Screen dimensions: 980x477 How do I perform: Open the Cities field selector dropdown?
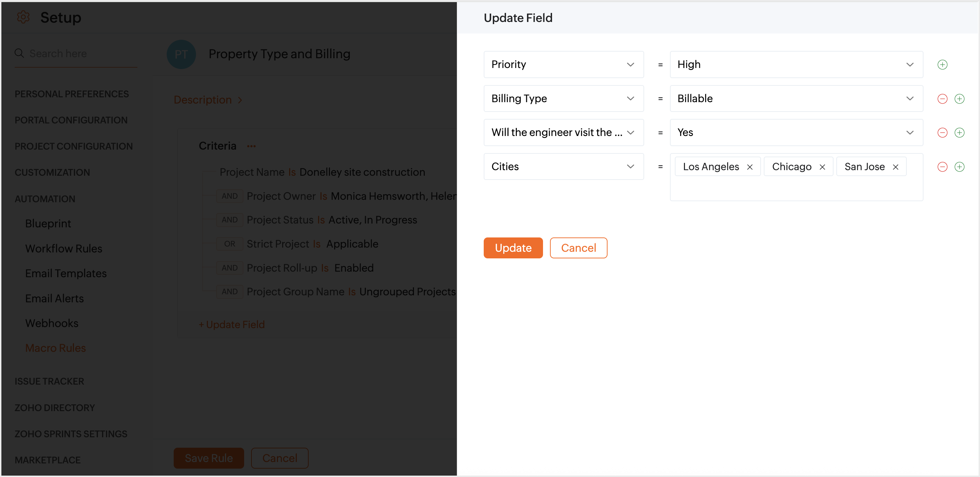coord(563,167)
